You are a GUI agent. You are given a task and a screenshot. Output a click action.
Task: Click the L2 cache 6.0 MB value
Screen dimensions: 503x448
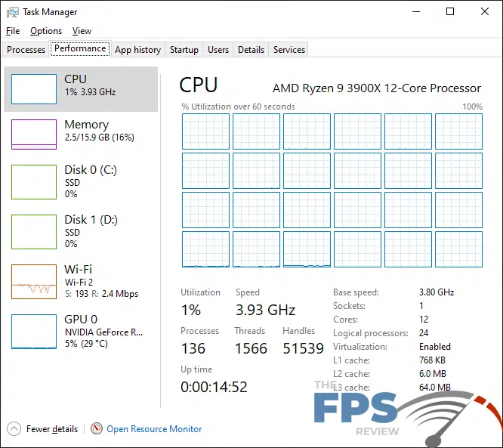[x=433, y=374]
